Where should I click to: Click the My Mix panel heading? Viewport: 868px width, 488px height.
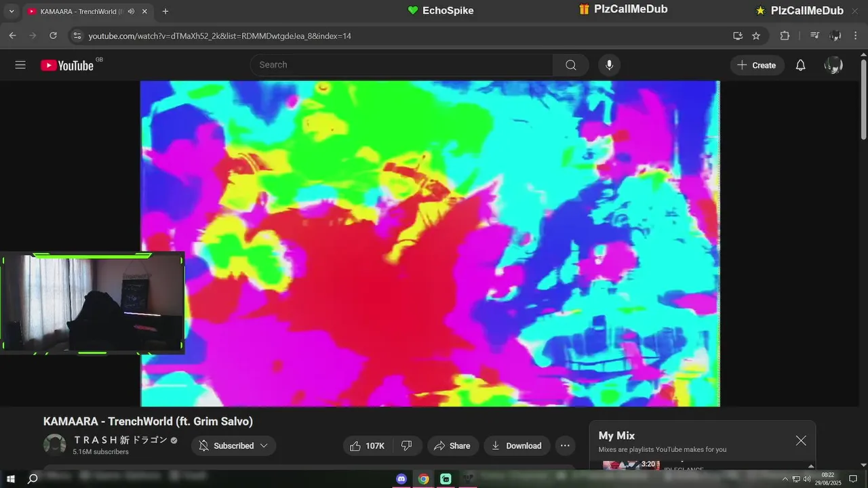pos(616,436)
